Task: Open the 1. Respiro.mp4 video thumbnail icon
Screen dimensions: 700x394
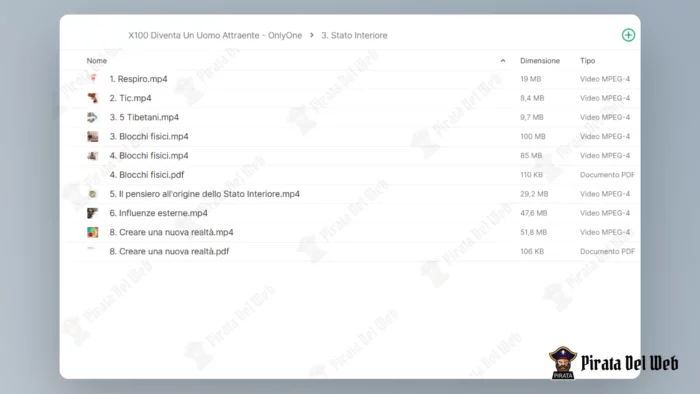Action: point(93,79)
